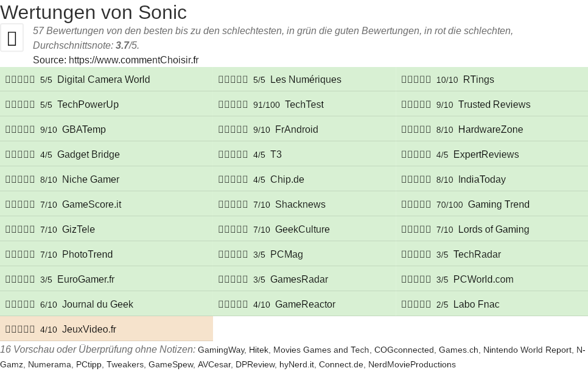Viewport: 588px width, 371px height.
Task: Select the FrAndroid review entry
Action: 296,130
